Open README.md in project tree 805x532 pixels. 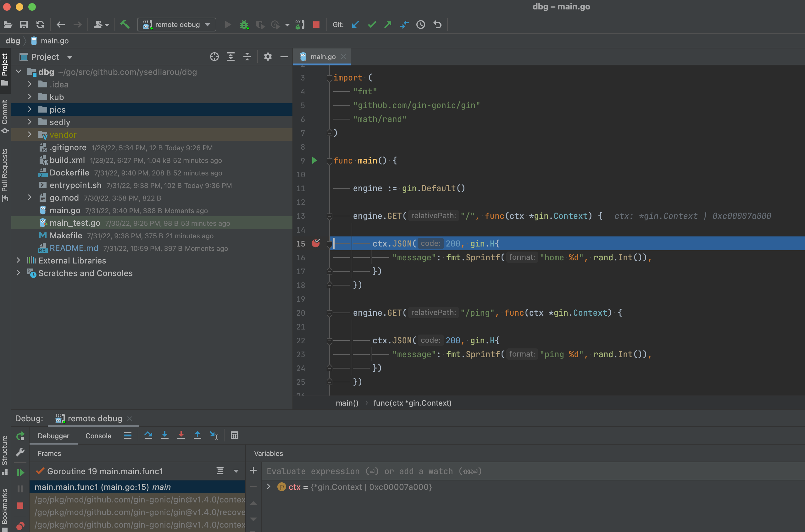(74, 248)
